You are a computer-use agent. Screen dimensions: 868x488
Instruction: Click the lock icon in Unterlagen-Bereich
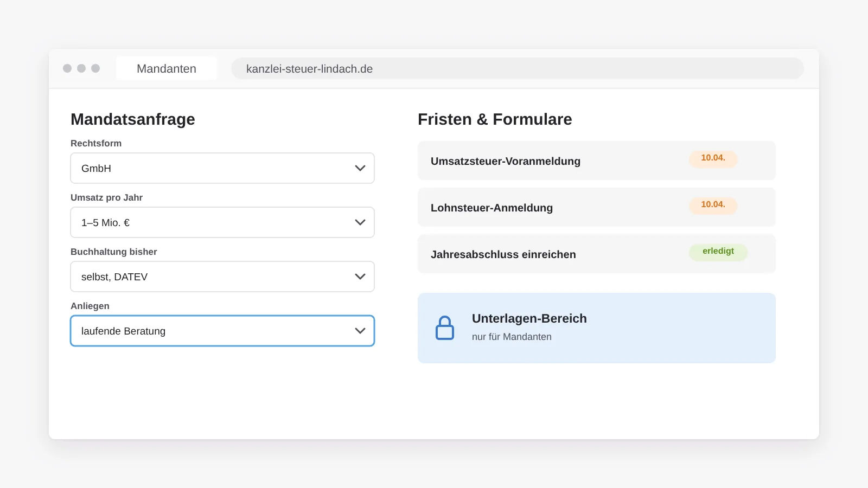click(445, 328)
